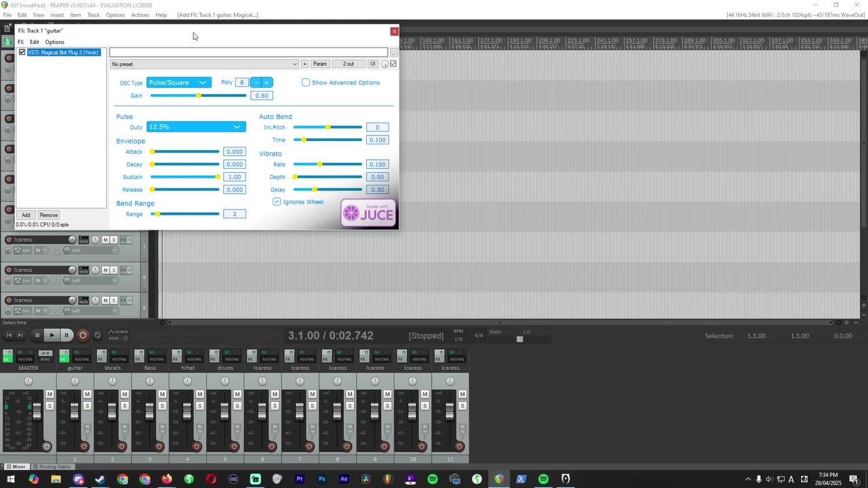Viewport: 868px width, 488px height.
Task: Mute the master channel in mixer
Action: 50,394
